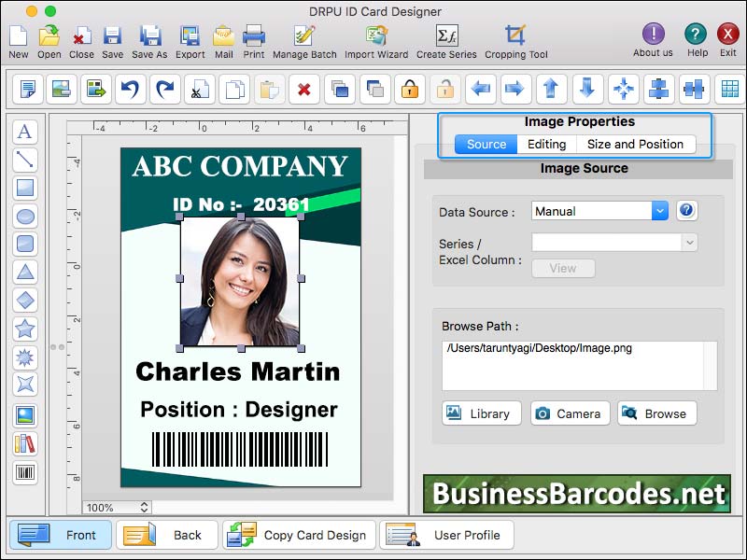Click the Browse button
The height and width of the screenshot is (560, 747).
coord(656,413)
